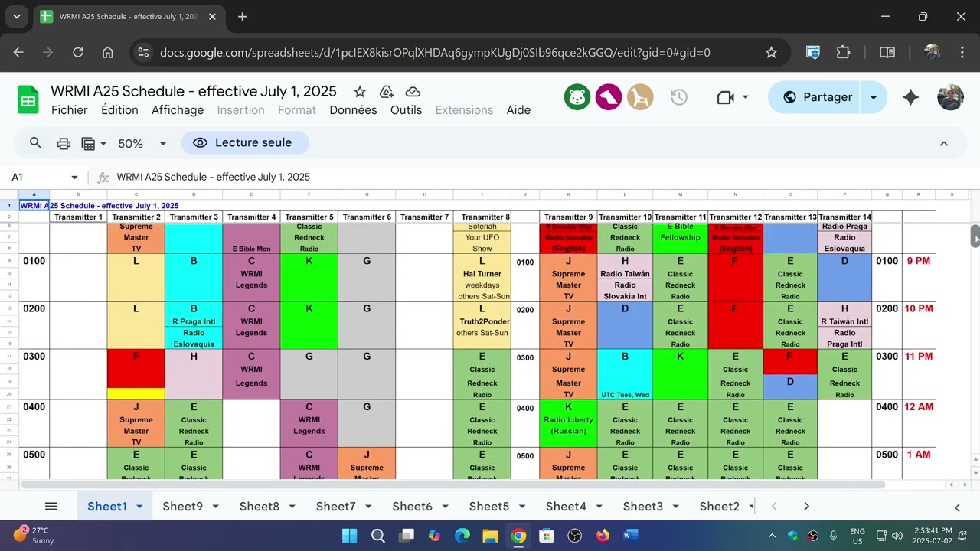Click the horizontal sheet scrollbar
Screen dimensions: 980x551
click(452, 484)
